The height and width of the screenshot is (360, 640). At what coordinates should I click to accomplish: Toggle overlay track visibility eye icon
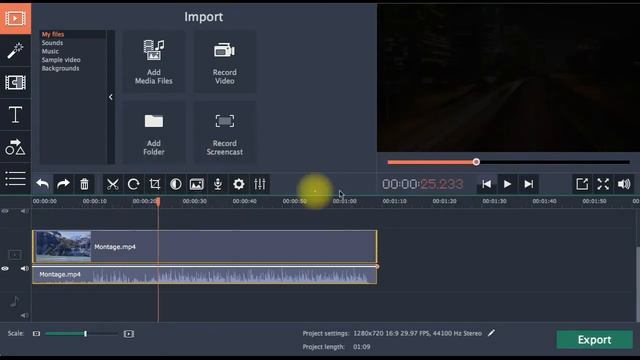click(5, 211)
